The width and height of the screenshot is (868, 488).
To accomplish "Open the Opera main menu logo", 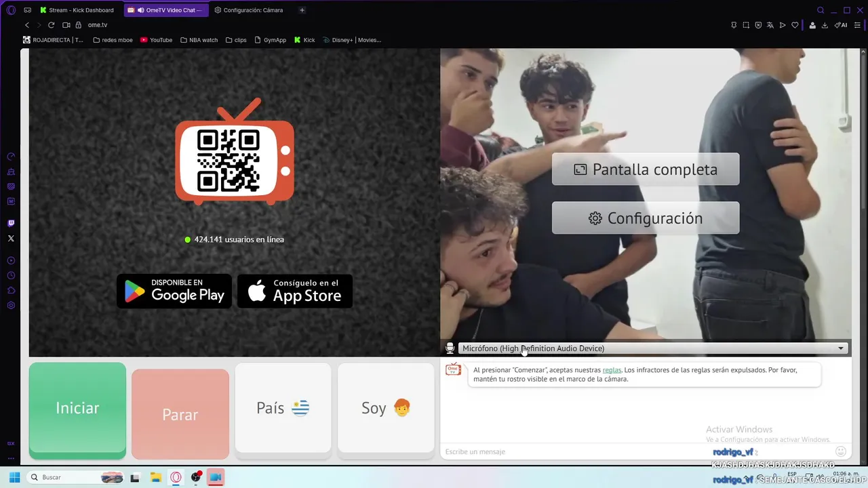I will (x=11, y=10).
